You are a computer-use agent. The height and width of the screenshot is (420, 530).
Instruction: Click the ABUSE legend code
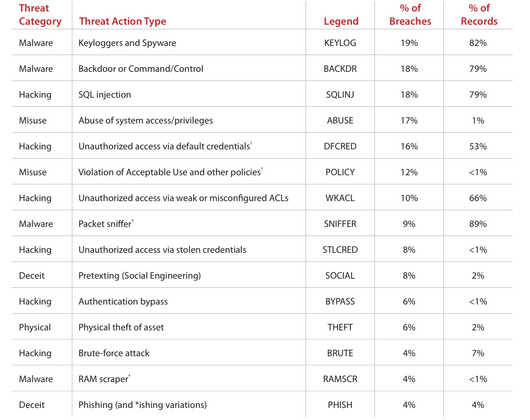340,121
